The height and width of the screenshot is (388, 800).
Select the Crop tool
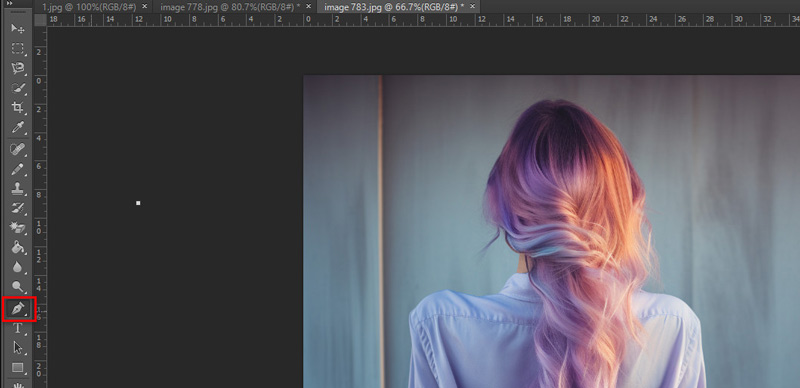click(18, 108)
